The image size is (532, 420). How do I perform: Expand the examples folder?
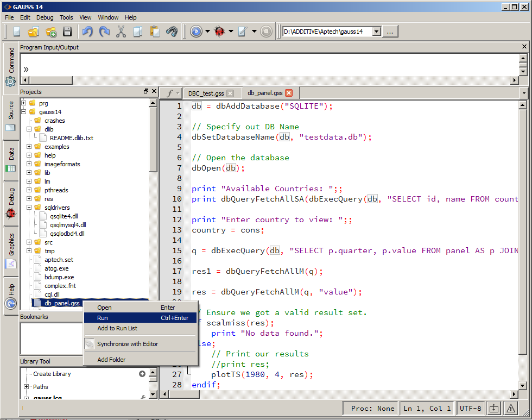[x=29, y=146]
